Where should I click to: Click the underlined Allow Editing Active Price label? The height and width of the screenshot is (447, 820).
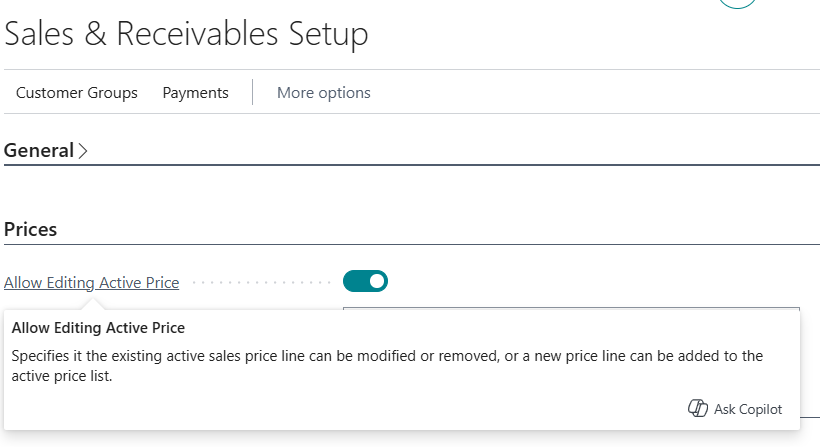tap(92, 282)
